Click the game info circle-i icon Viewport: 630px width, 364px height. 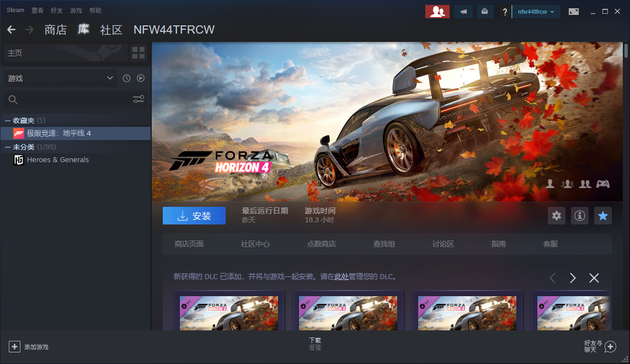(579, 216)
